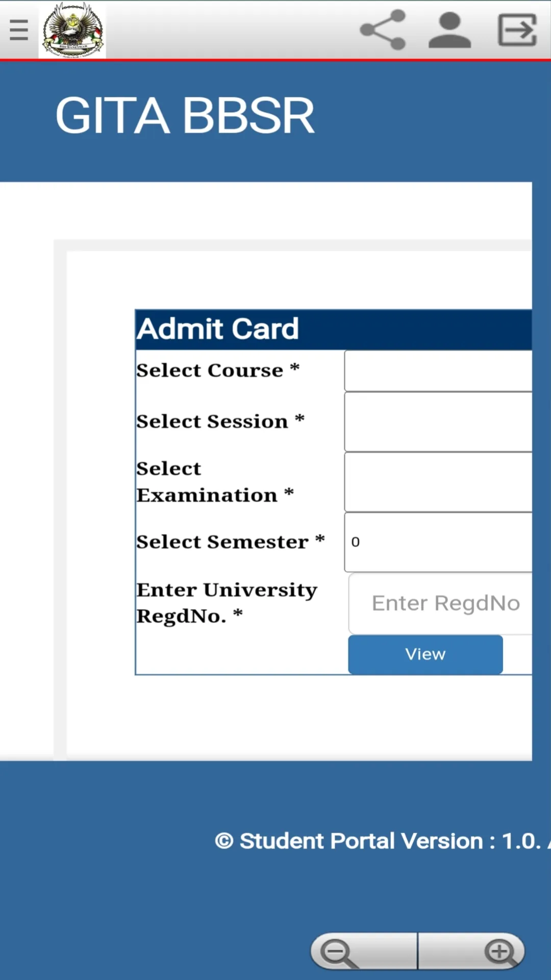
Task: Open the share options icon
Action: pos(383,30)
